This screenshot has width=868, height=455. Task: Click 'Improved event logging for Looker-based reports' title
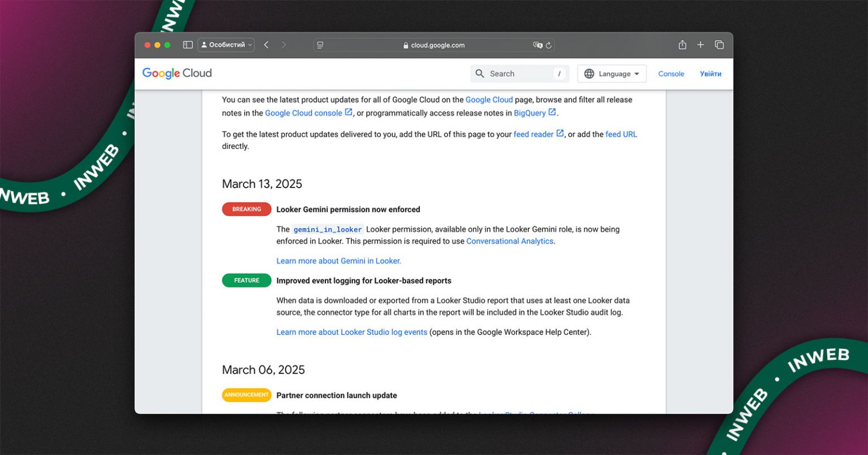[x=363, y=281]
